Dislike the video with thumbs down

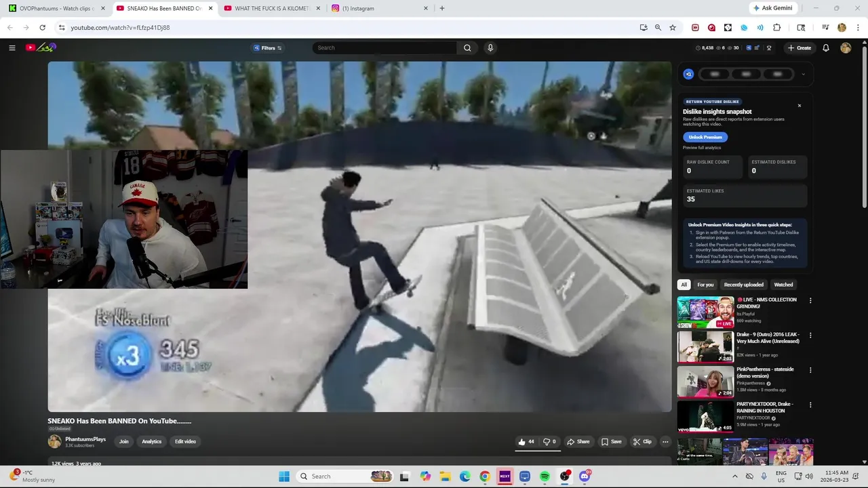[x=549, y=441]
